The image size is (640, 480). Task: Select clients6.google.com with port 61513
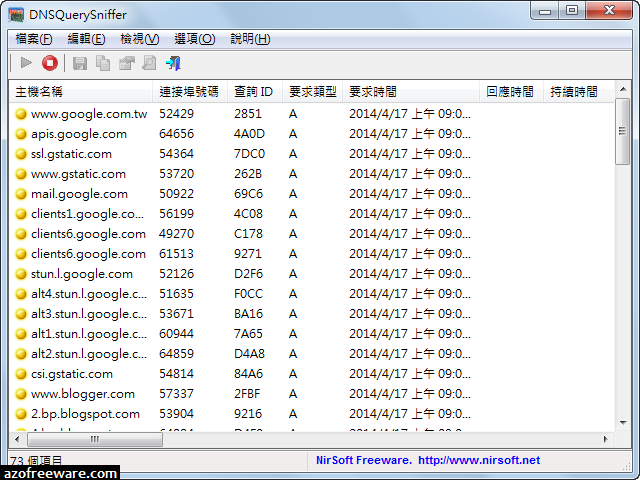click(311, 254)
